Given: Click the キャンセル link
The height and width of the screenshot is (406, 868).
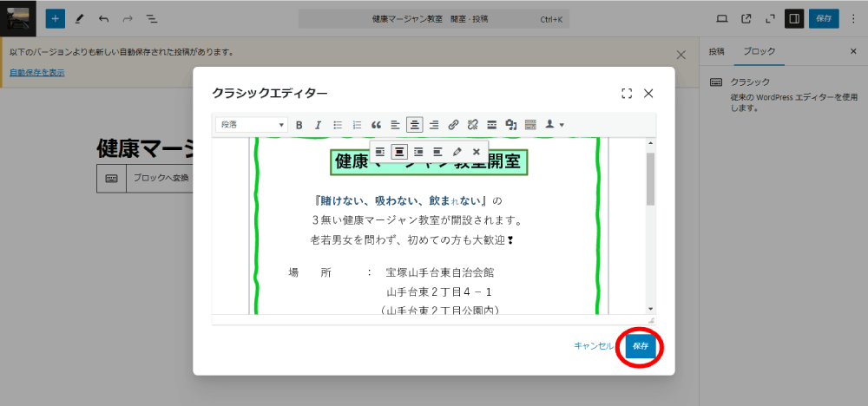Looking at the screenshot, I should click(594, 345).
